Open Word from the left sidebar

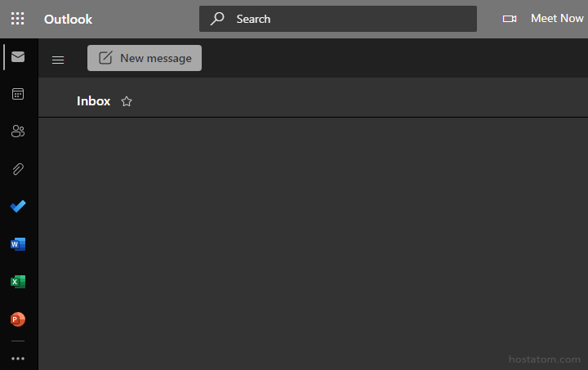(18, 244)
